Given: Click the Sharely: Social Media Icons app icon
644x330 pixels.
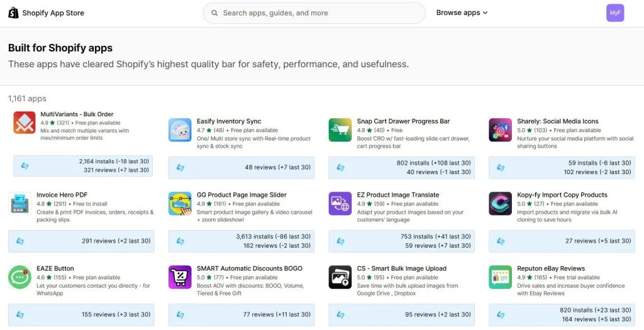Looking at the screenshot, I should pos(500,130).
